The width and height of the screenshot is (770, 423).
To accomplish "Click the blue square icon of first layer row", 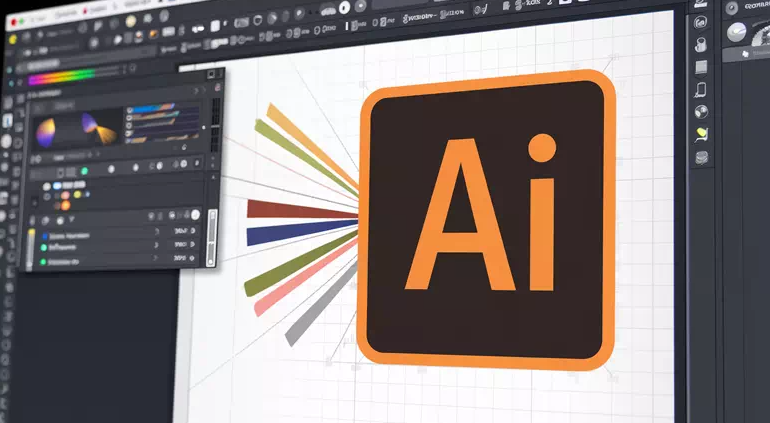I will click(x=45, y=236).
